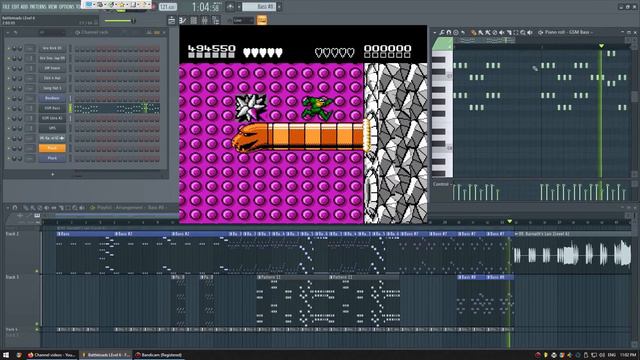Viewport: 640px width, 360px height.
Task: Click the graph editor icon in Channel rack header
Action: click(x=149, y=32)
